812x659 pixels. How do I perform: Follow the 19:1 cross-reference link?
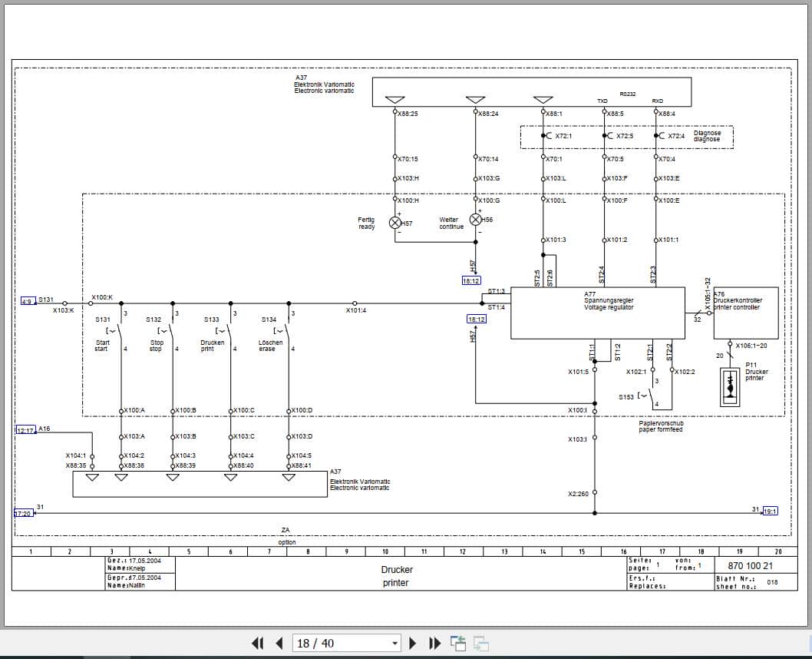770,512
